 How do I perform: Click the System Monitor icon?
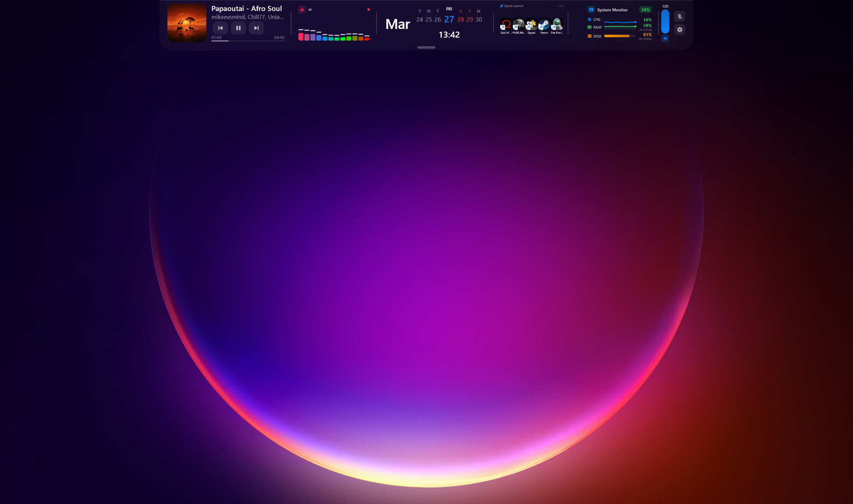[591, 10]
